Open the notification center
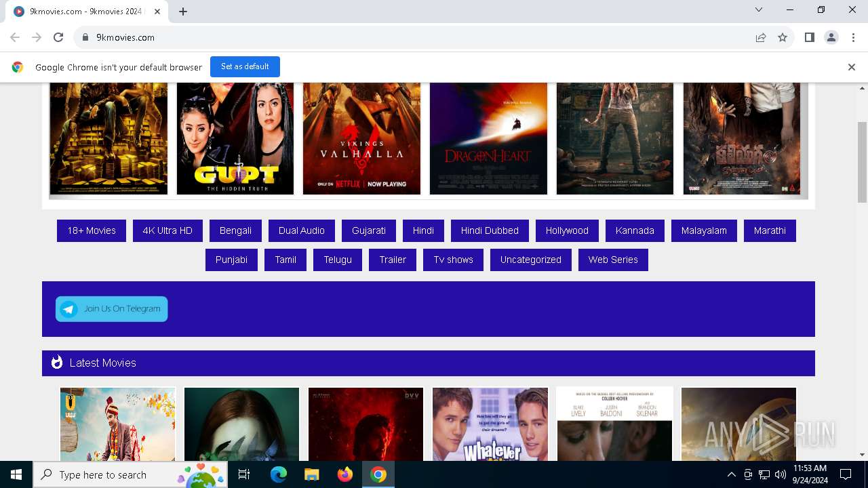Viewport: 868px width, 488px height. click(846, 474)
